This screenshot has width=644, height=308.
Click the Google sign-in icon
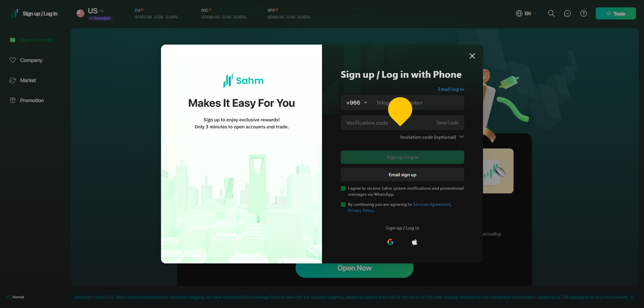390,242
